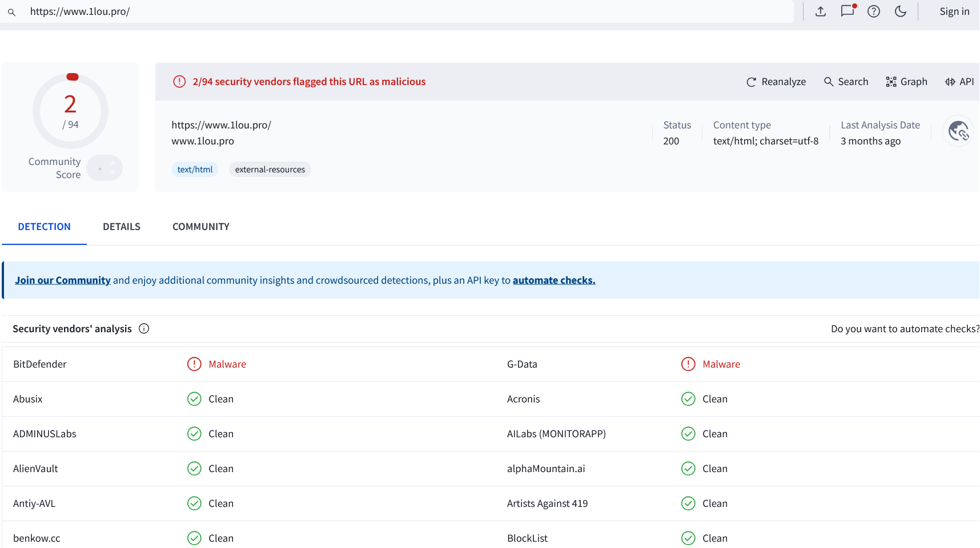This screenshot has height=548, width=980.
Task: Click the clean checkmark icon for BlockList
Action: point(688,538)
